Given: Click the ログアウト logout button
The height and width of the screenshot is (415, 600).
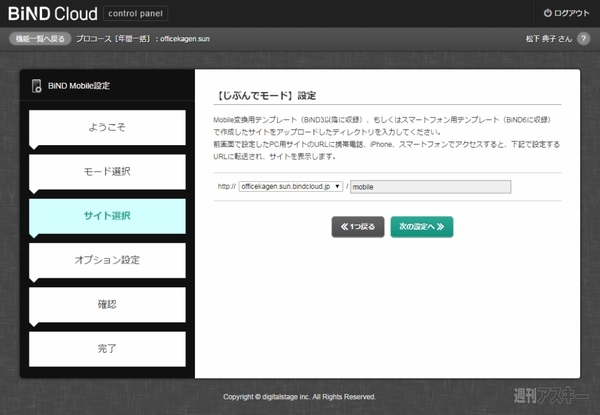Looking at the screenshot, I should pyautogui.click(x=566, y=13).
